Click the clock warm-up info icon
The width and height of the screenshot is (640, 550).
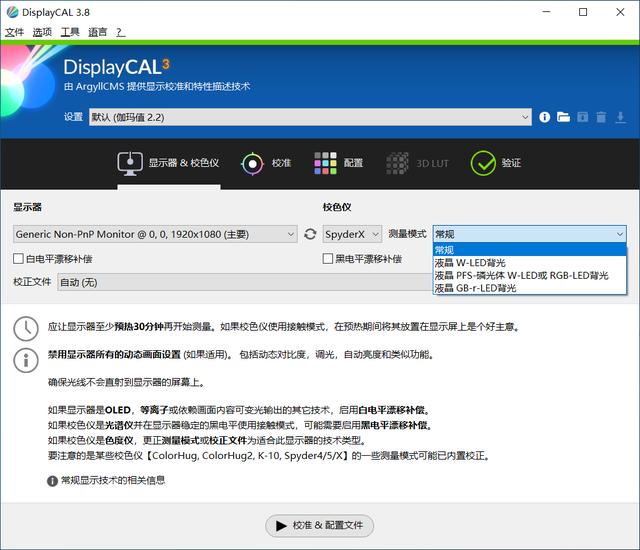pyautogui.click(x=26, y=328)
